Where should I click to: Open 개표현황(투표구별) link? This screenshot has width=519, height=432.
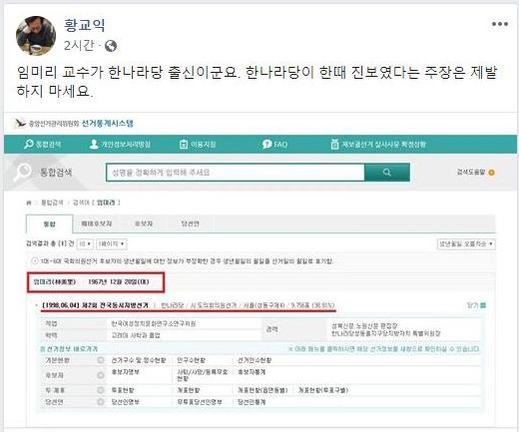coord(323,390)
